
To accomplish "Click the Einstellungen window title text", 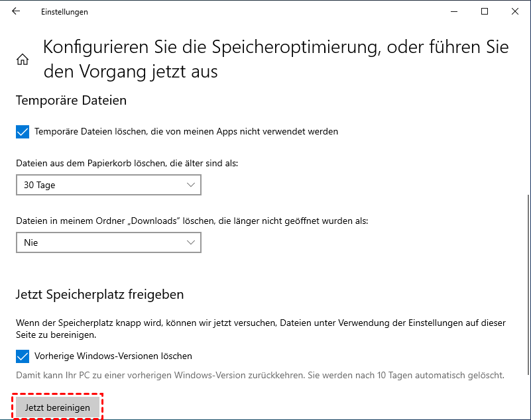I will 64,12.
